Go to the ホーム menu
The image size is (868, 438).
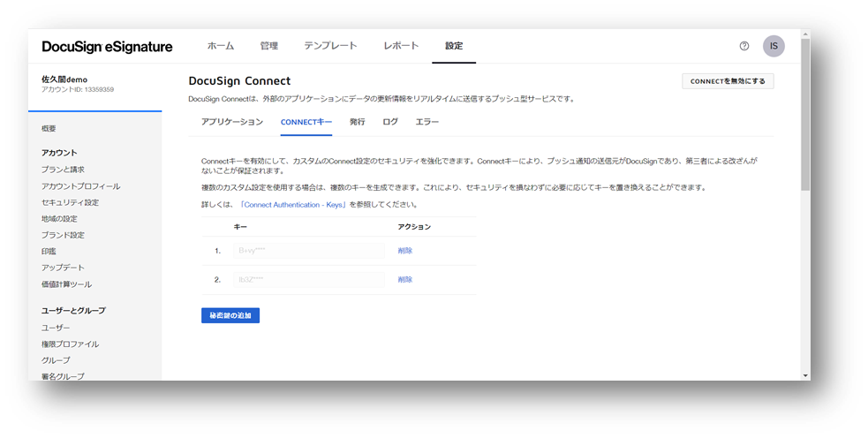[221, 46]
